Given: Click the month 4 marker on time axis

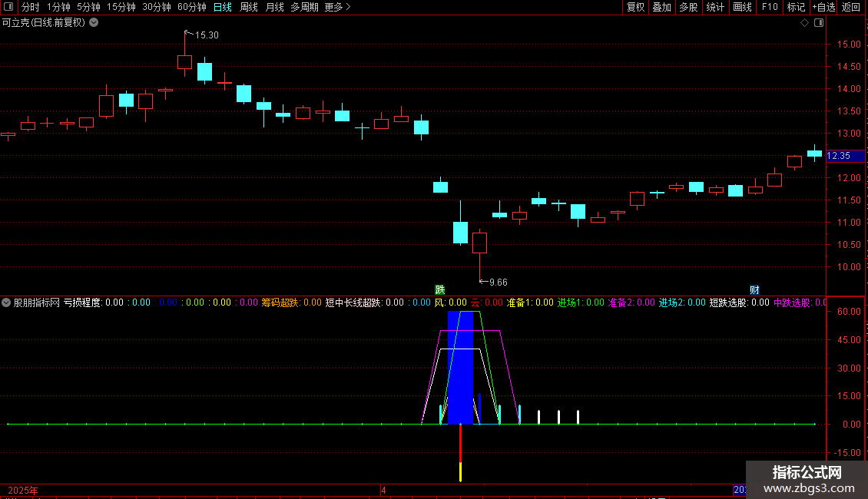Looking at the screenshot, I should point(383,491).
